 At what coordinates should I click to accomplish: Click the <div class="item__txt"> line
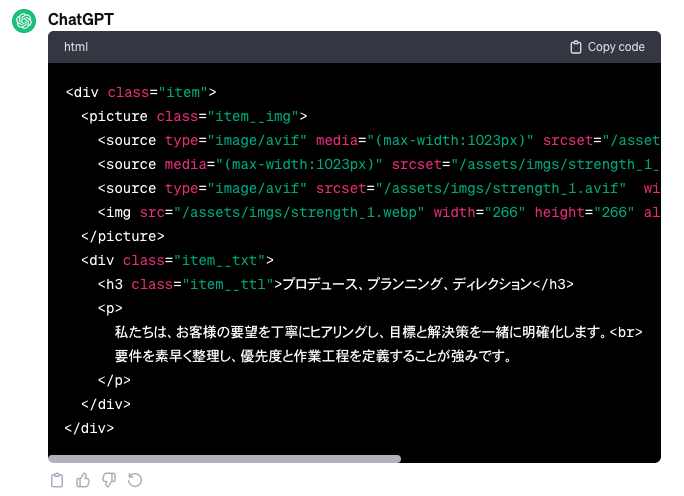coord(177,260)
